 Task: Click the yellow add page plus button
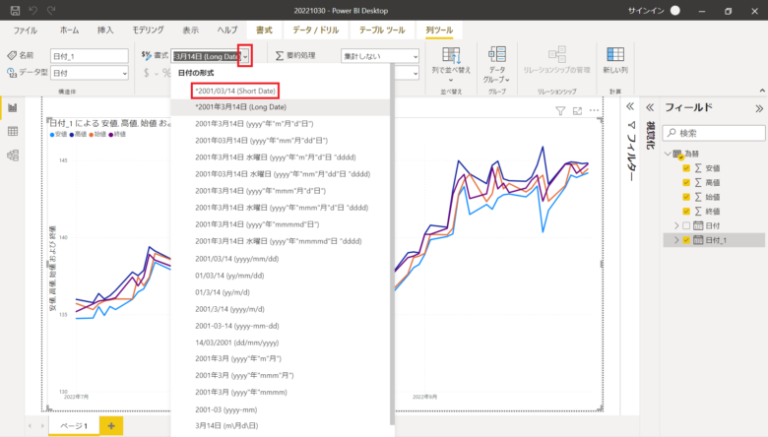pos(110,426)
